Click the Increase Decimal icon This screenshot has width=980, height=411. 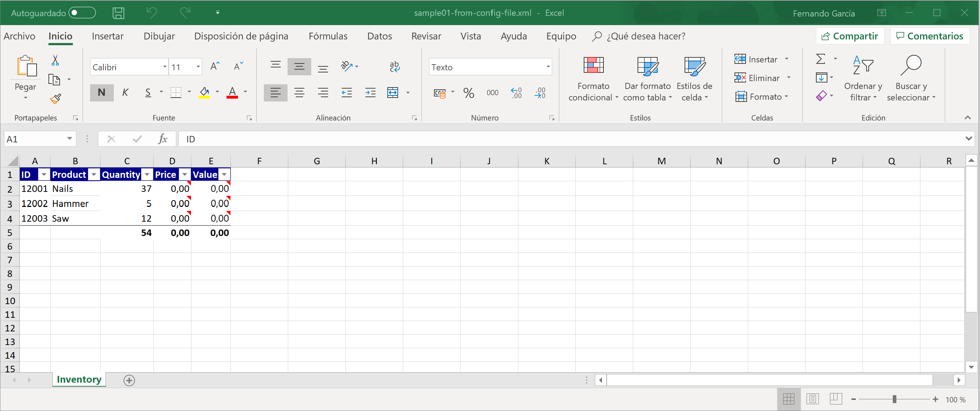516,93
